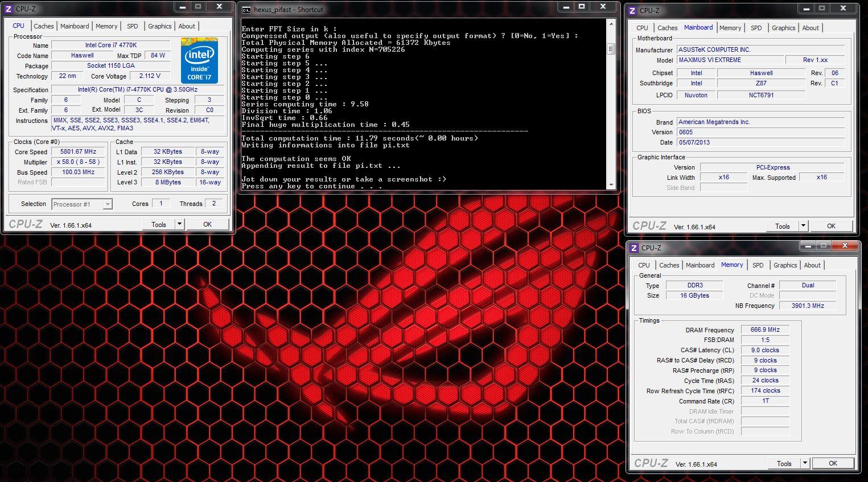Select Graphics tab in the Mainboard window
This screenshot has height=482, width=868.
pyautogui.click(x=784, y=28)
